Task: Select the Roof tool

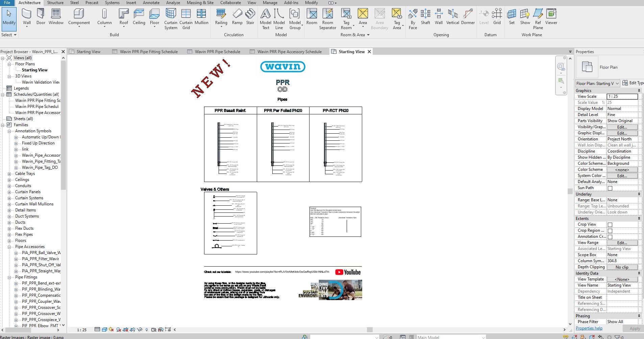Action: click(124, 17)
